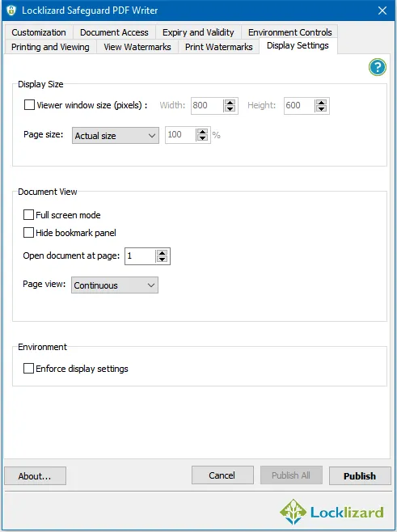
Task: Open the Print Watermarks tab
Action: click(219, 47)
